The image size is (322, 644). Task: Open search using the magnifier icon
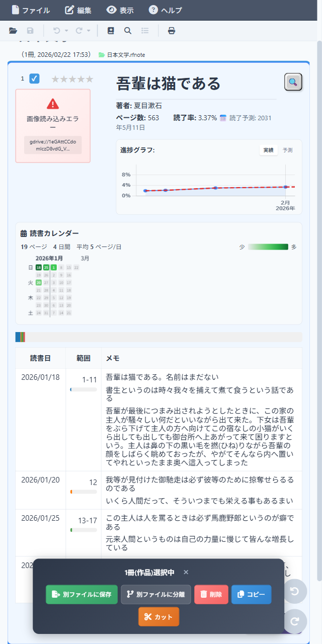click(128, 31)
